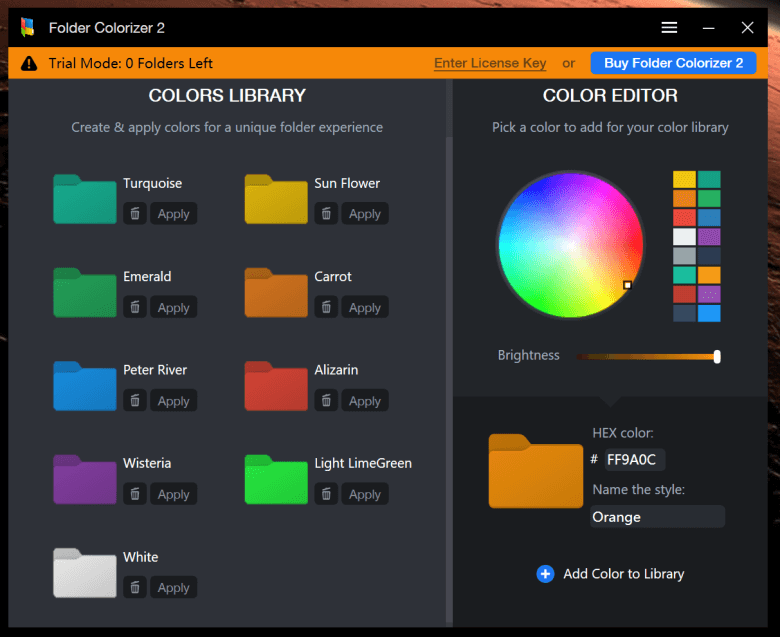This screenshot has height=637, width=780.
Task: Open the Enter License Key link
Action: coord(490,63)
